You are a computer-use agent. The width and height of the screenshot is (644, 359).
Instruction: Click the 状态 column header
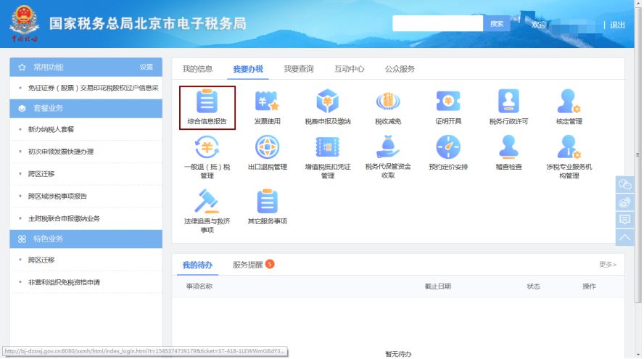(534, 286)
